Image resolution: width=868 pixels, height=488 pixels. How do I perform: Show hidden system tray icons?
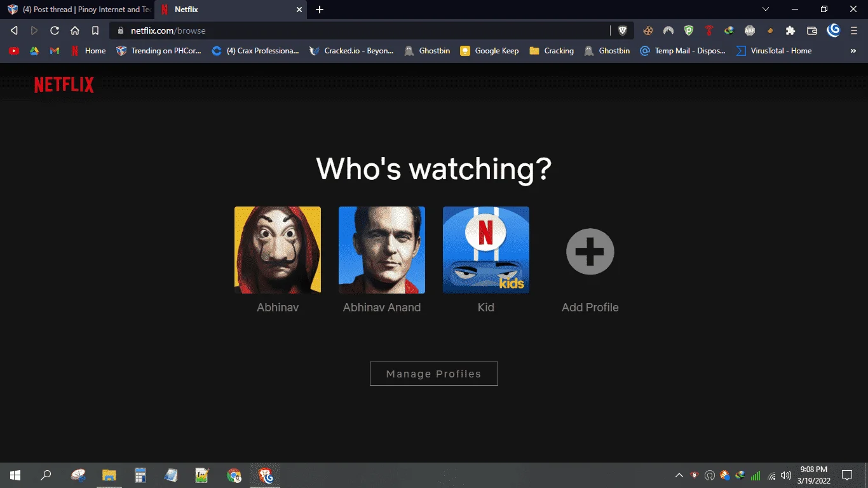coord(679,475)
